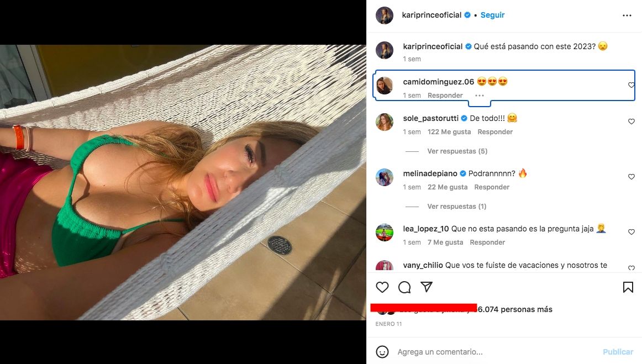Viewport: 642px width, 364px height.
Task: Reply to lea_lopez_10's comment
Action: click(x=487, y=242)
